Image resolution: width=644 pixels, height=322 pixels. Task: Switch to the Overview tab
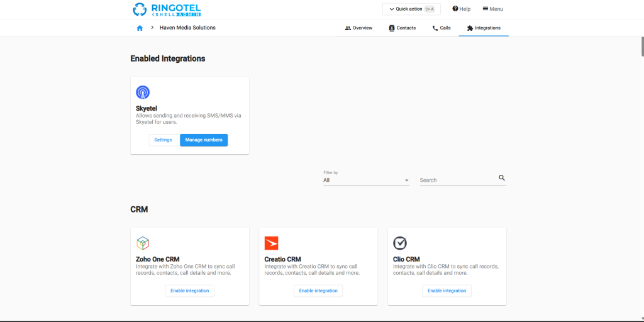(358, 28)
